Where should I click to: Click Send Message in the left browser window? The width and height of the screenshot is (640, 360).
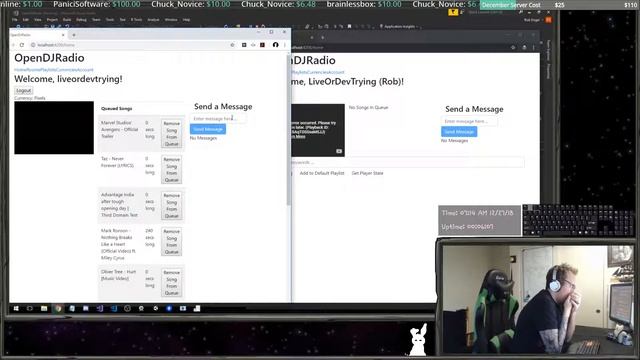[208, 129]
